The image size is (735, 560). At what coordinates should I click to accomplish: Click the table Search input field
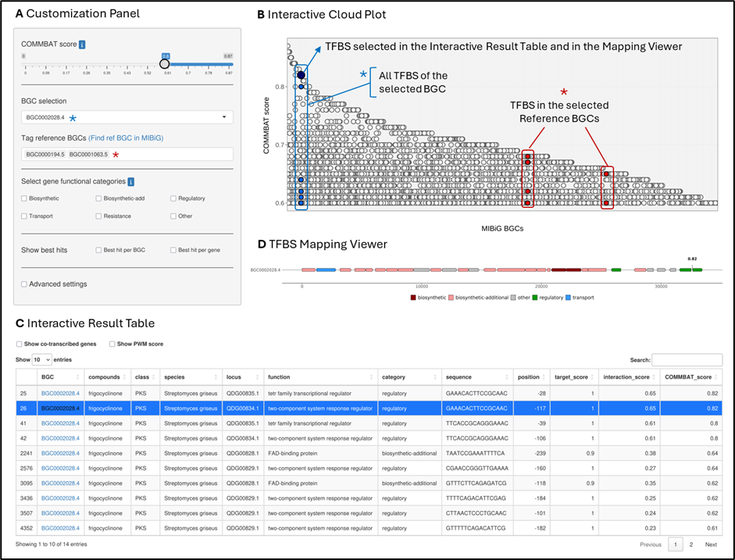(687, 360)
